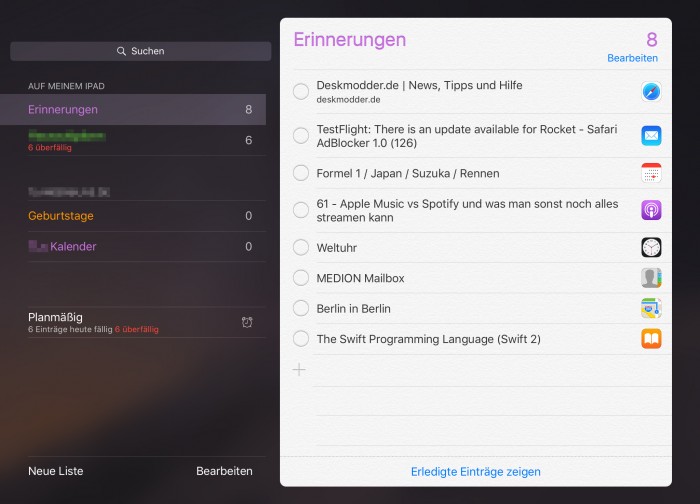Tap the Mail icon on TestFlight reminder
This screenshot has height=504, width=700.
tap(651, 136)
